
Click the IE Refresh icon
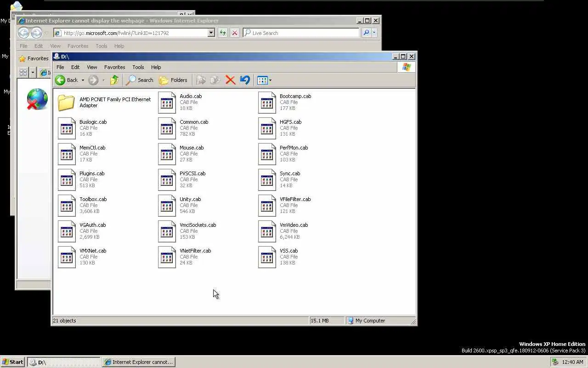pos(223,33)
